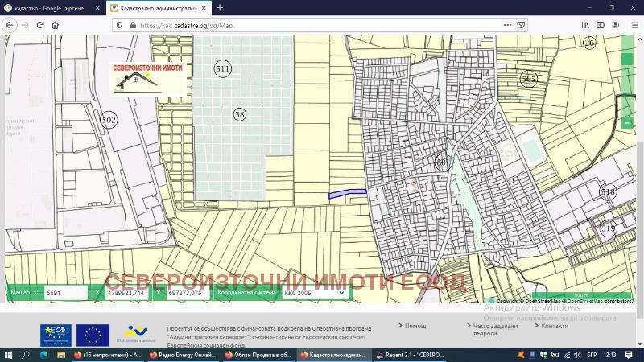644x362 pixels.
Task: Zoom out the map with minus button
Action: [x=627, y=123]
